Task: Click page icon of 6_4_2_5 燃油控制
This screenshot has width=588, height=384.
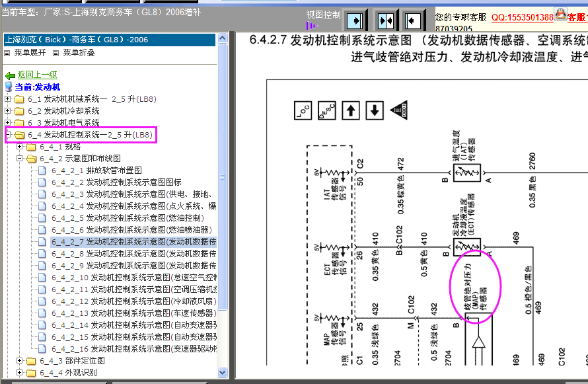Action: 42,218
